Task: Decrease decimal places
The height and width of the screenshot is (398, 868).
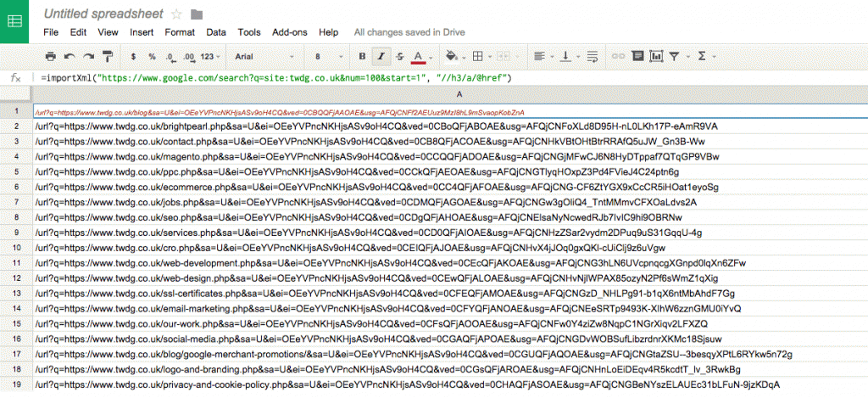Action: (x=170, y=57)
